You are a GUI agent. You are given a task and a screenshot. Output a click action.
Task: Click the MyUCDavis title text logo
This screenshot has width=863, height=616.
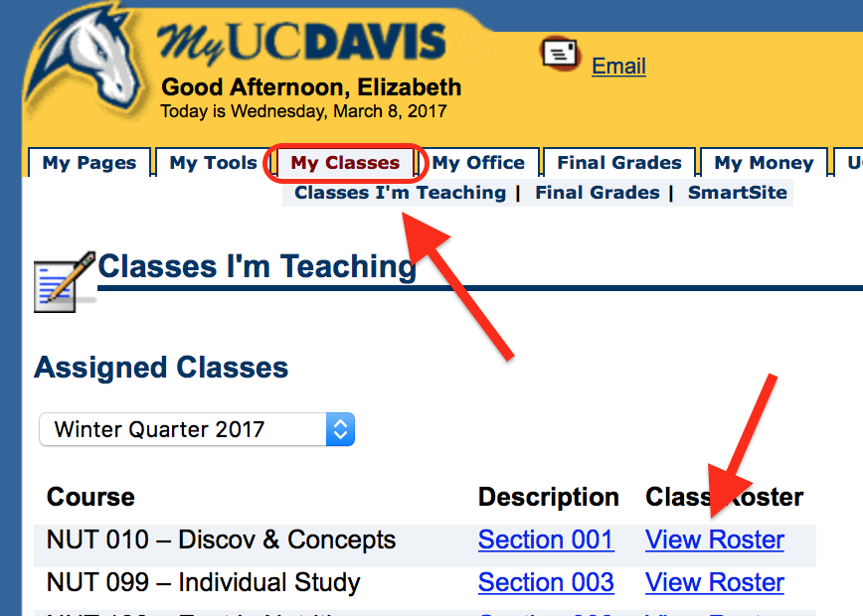(x=301, y=45)
